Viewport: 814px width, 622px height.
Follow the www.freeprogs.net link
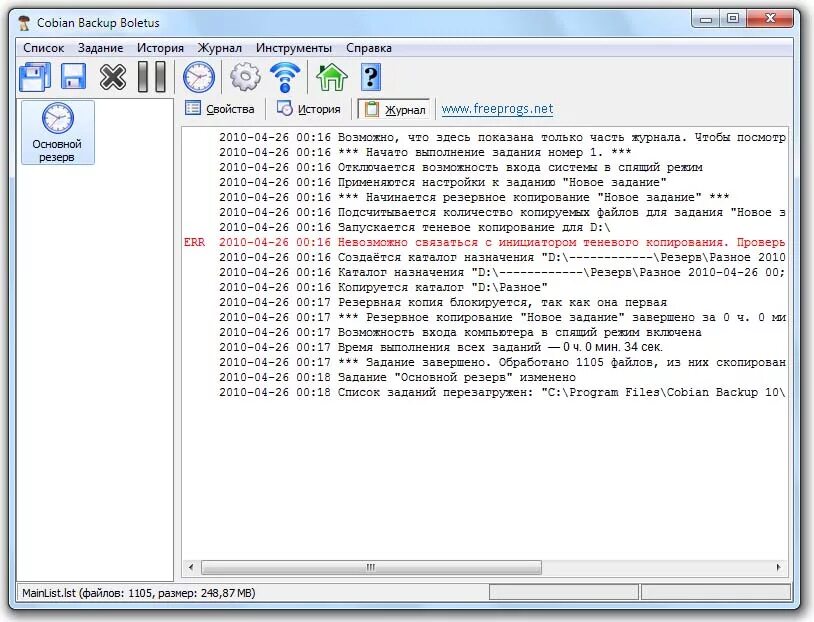pos(497,109)
